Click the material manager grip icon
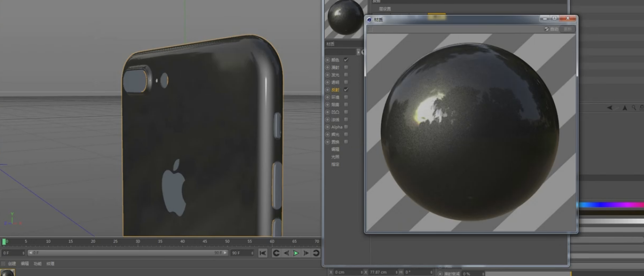Screen dimensions: 644x276 coord(3,264)
